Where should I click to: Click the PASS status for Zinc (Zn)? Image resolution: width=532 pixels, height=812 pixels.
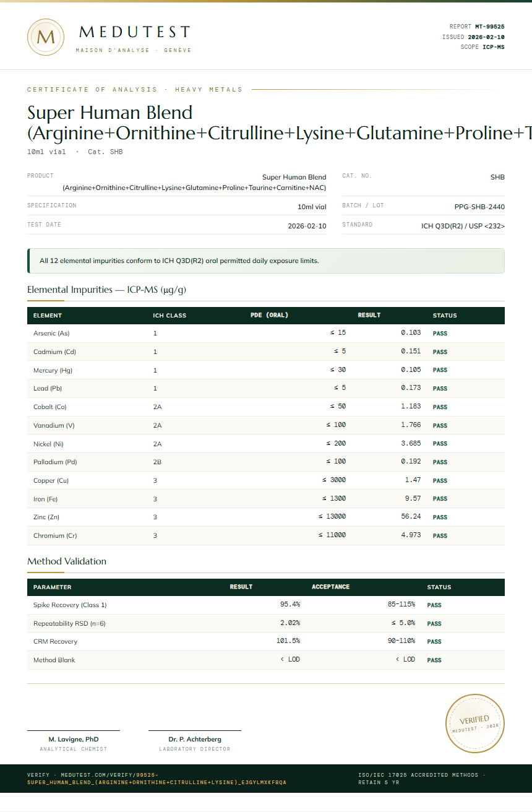tap(440, 517)
